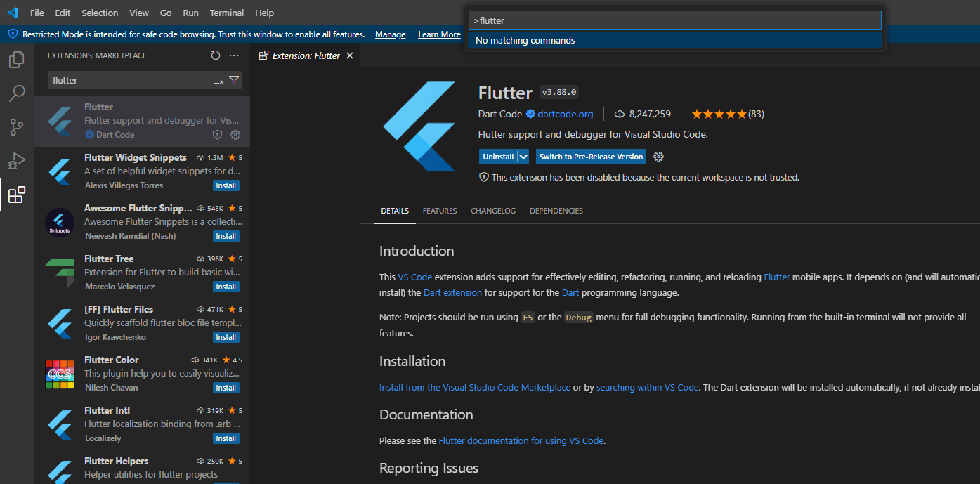Click the command palette input box
The height and width of the screenshot is (484, 980).
tap(675, 20)
